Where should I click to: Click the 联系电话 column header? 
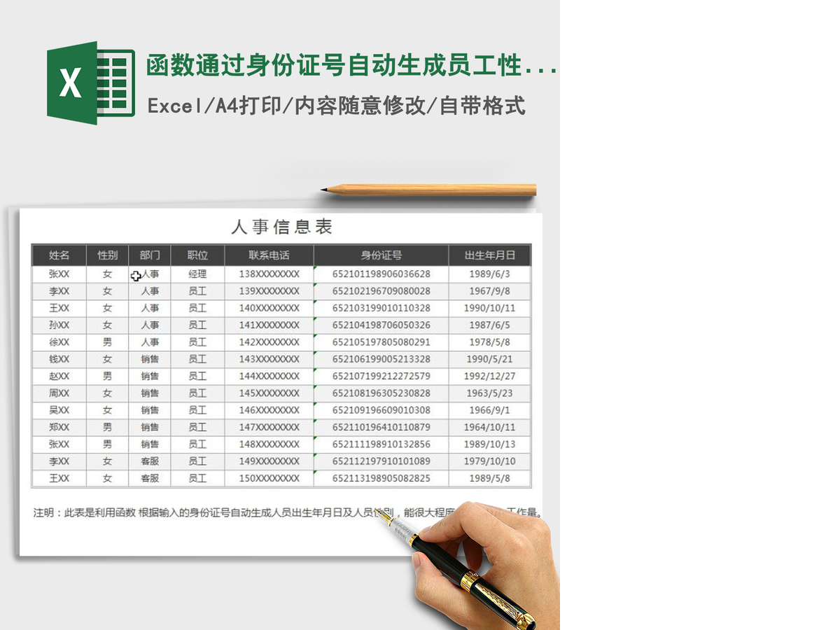(x=269, y=255)
